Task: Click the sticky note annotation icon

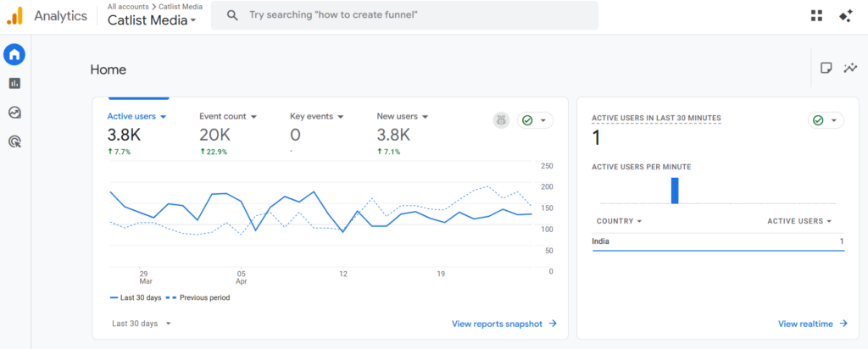Action: pos(826,68)
